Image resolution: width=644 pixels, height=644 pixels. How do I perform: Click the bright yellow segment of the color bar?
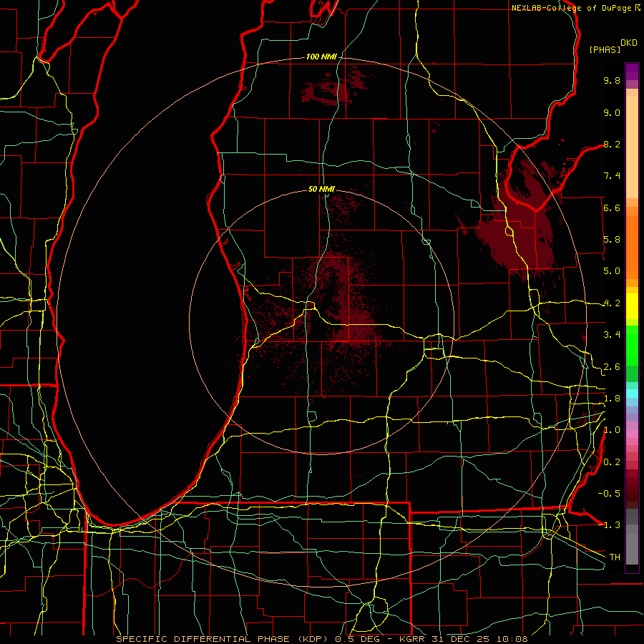click(632, 306)
